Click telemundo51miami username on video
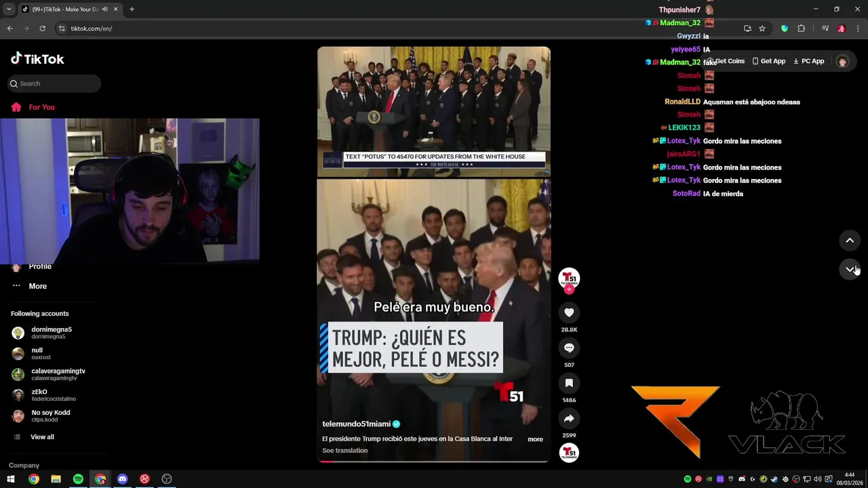This screenshot has height=488, width=868. point(357,424)
